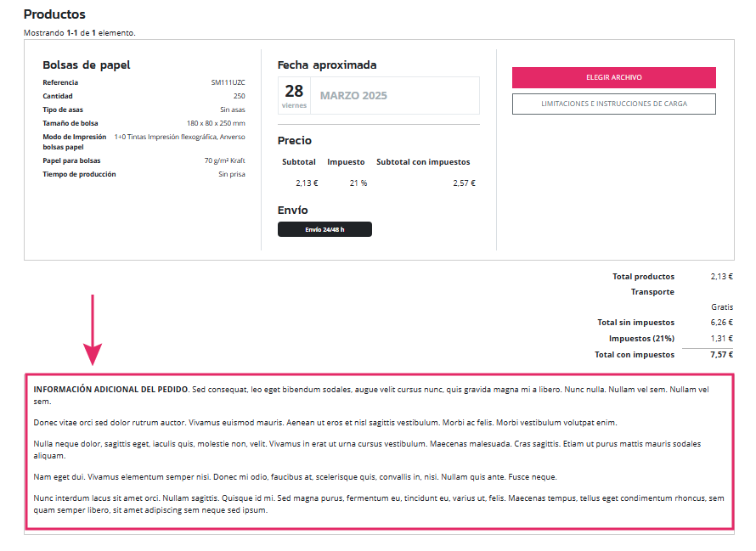Click the Total con impuestos amount 7,57 €
Viewport: 756px width, 551px height.
[x=721, y=355]
